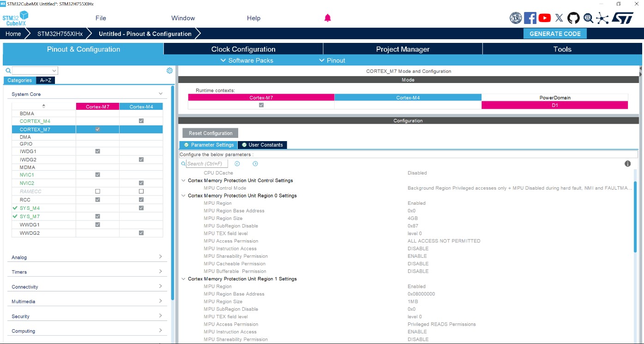Toggle CORTEX_M4 checkbox in the list
Image resolution: width=644 pixels, height=344 pixels.
click(x=141, y=121)
